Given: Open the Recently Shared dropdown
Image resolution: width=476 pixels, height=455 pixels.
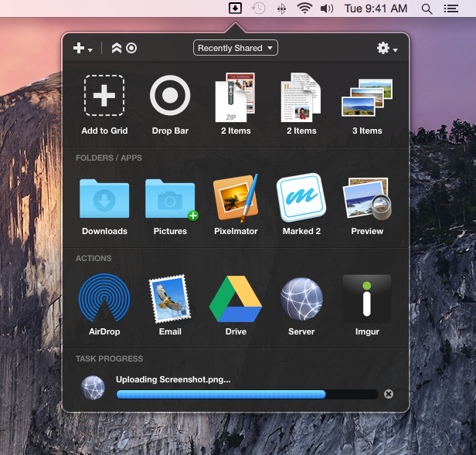Looking at the screenshot, I should tap(235, 48).
